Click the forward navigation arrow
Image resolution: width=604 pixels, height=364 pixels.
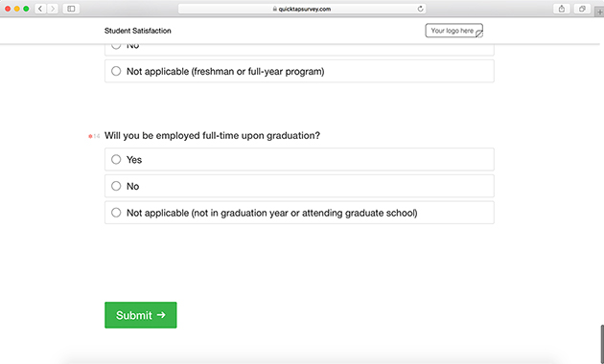pos(53,9)
